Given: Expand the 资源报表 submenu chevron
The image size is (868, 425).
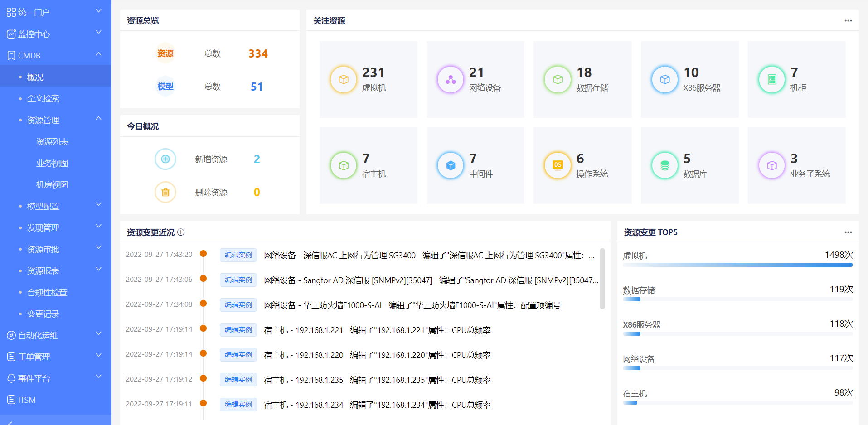Looking at the screenshot, I should click(98, 269).
